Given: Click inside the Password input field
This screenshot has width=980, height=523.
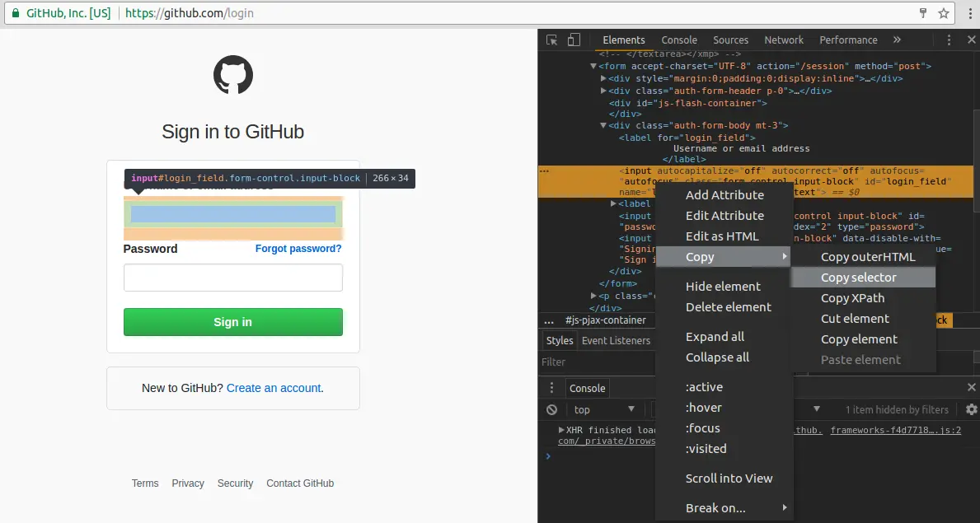Looking at the screenshot, I should (x=233, y=278).
